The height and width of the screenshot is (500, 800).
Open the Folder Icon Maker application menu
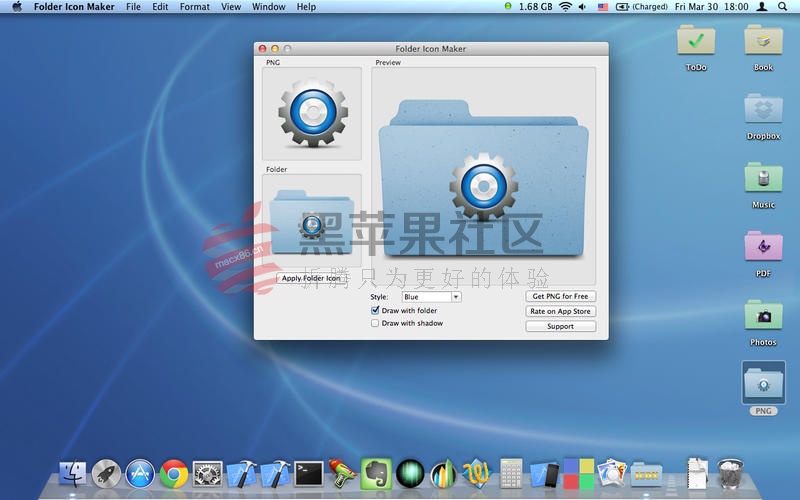pyautogui.click(x=74, y=7)
